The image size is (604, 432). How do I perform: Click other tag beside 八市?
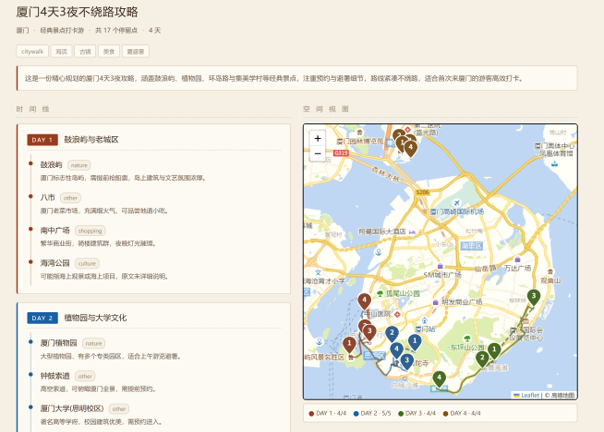tap(70, 198)
